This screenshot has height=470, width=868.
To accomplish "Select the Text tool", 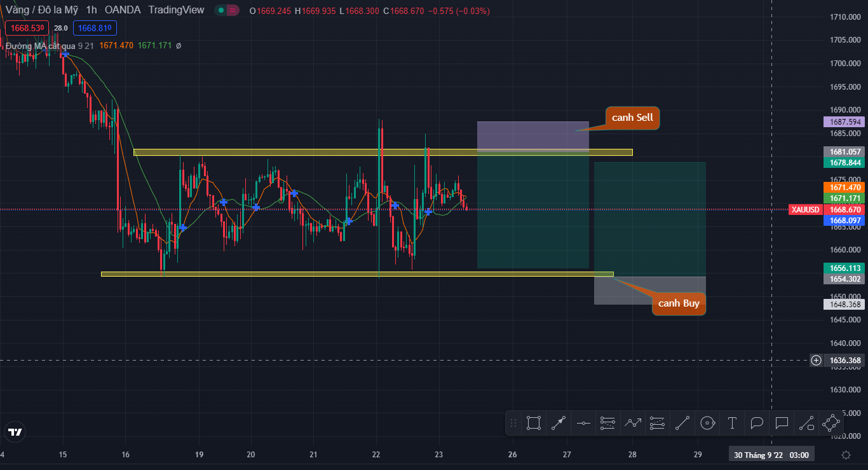I will 732,423.
